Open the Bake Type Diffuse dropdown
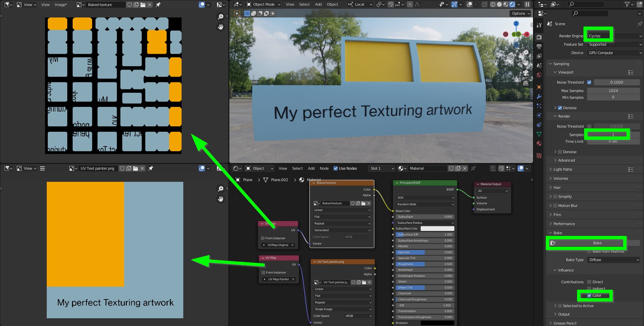The width and height of the screenshot is (644, 326). [613, 260]
